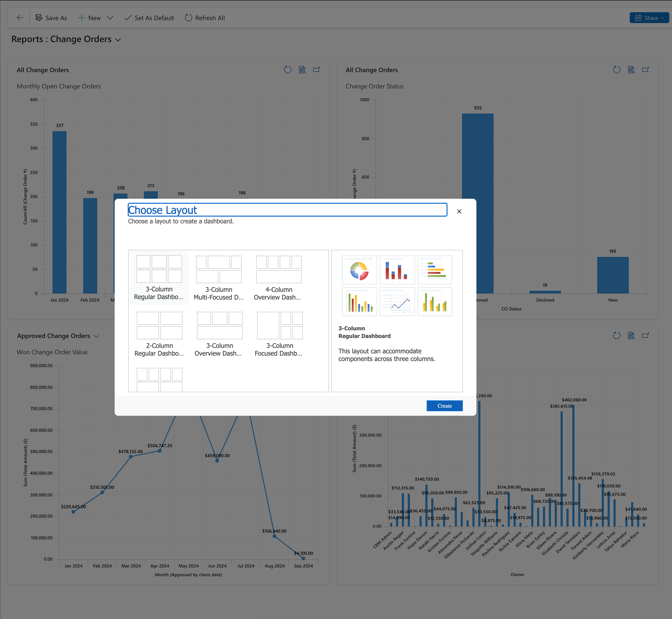The image size is (672, 619).
Task: Open the Approved Change Orders view dropdown
Action: point(97,336)
